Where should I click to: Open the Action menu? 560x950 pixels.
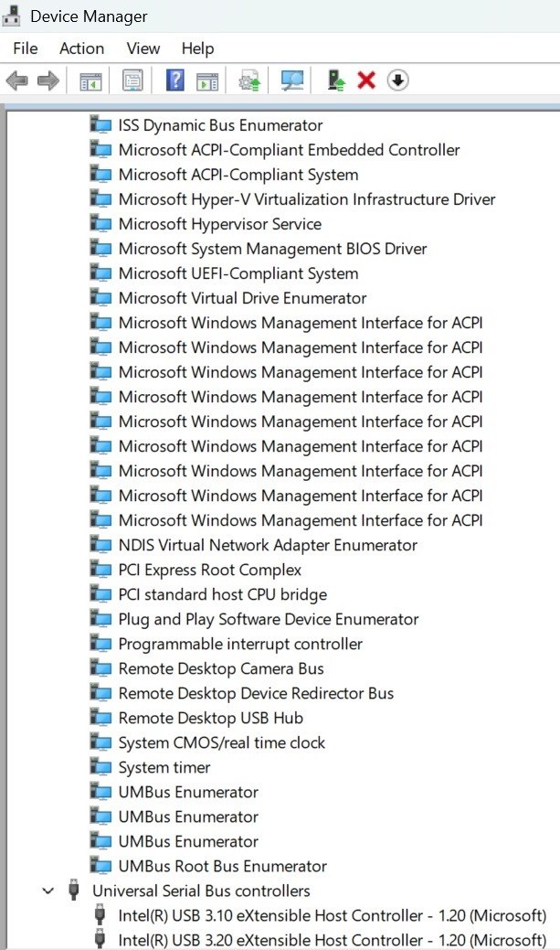tap(81, 48)
